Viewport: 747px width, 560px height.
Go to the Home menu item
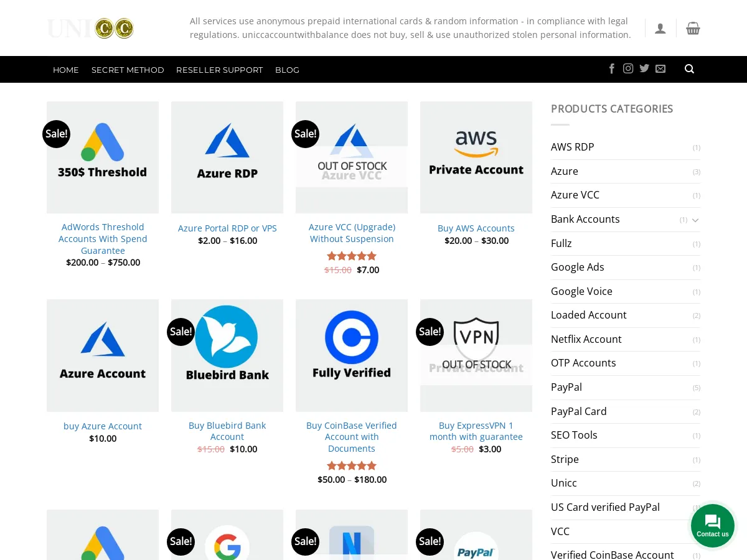click(x=66, y=70)
